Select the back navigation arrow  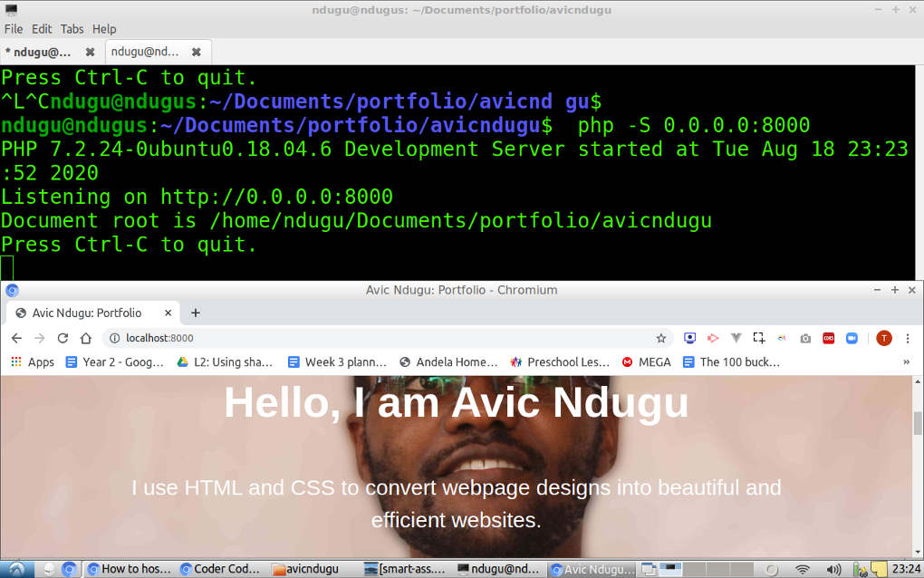pyautogui.click(x=16, y=337)
